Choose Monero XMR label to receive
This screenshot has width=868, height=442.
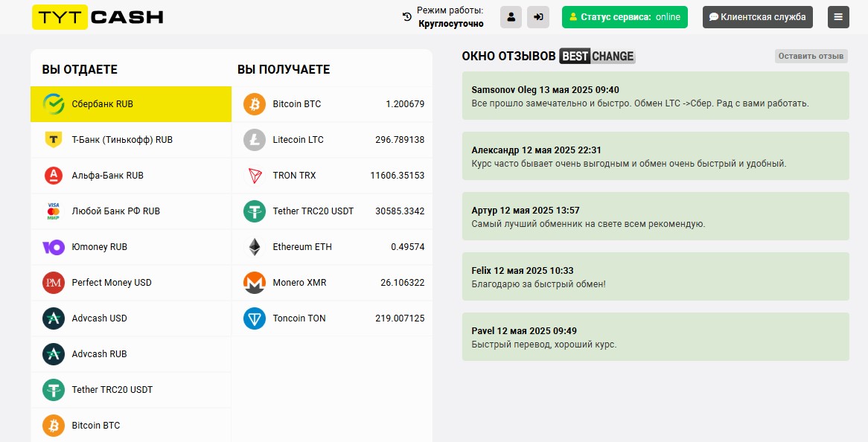pos(299,283)
